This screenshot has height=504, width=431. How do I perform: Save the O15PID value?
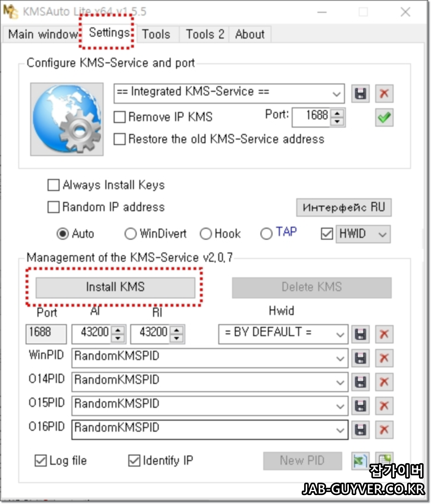(360, 406)
